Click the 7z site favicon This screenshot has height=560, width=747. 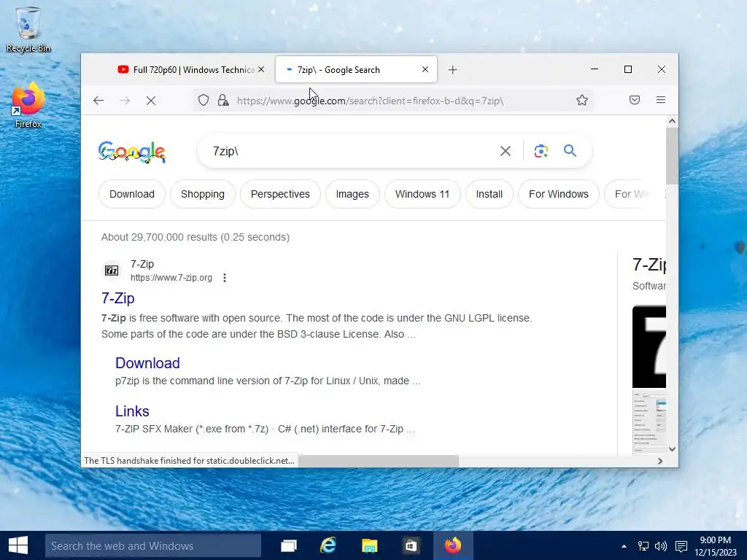click(x=112, y=271)
